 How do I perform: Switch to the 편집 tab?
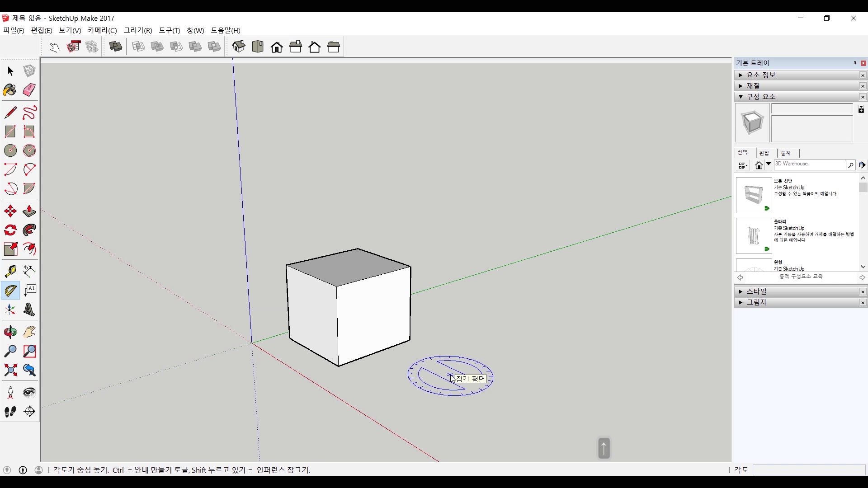coord(764,153)
